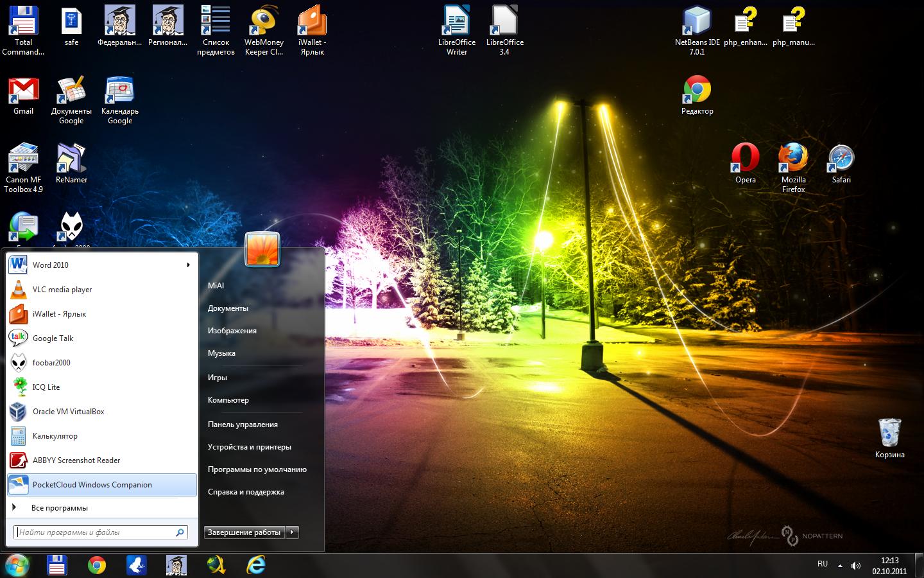Click the Найти программы и файлы search field
Screen dimensions: 924x578
click(x=95, y=532)
